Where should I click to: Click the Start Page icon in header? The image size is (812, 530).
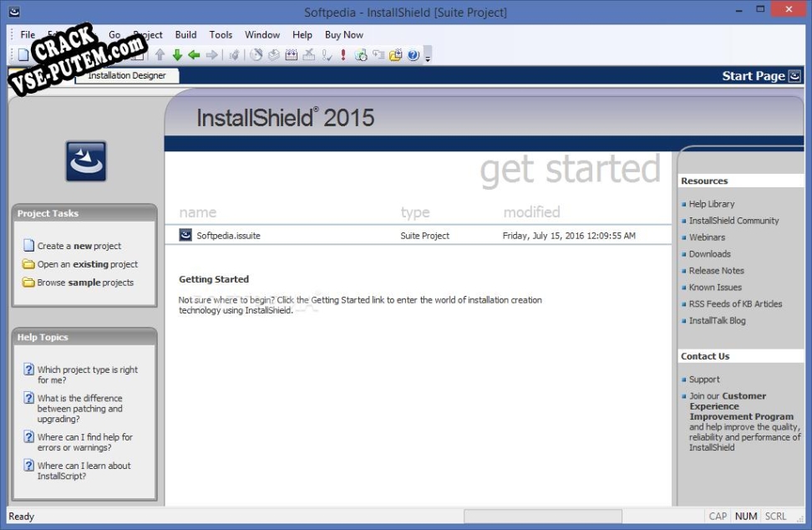pos(794,76)
